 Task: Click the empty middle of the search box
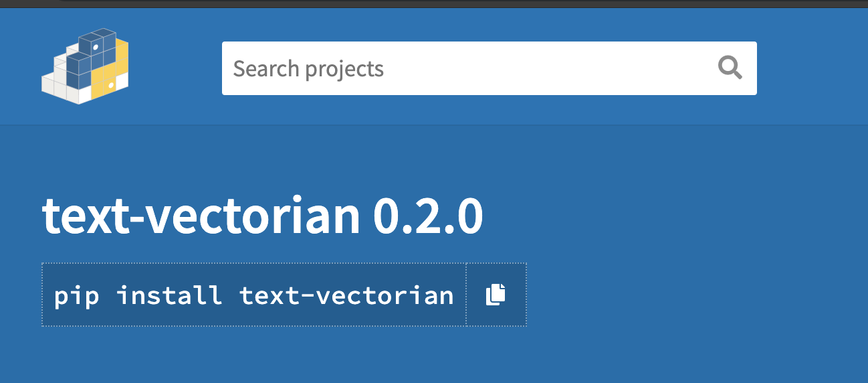[x=548, y=68]
